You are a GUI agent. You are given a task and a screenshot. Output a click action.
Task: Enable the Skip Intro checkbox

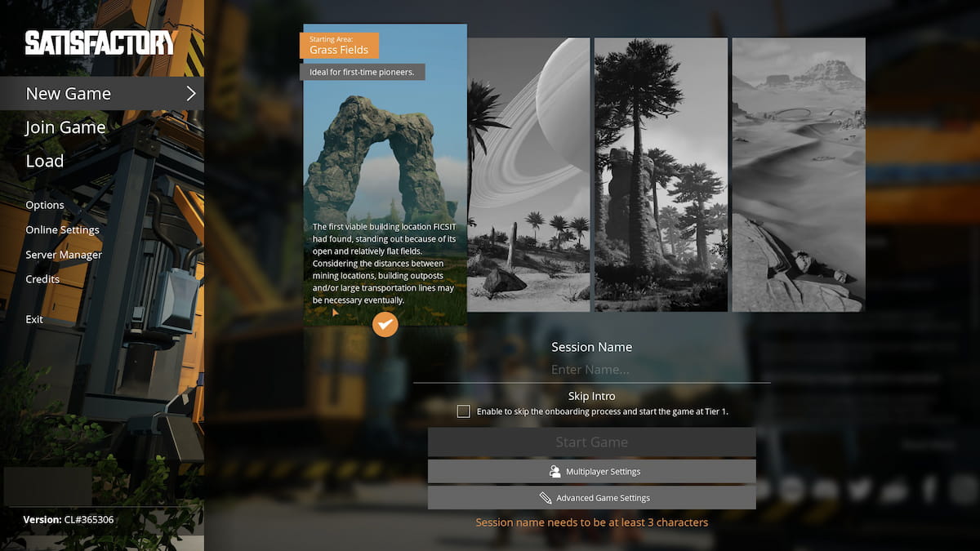click(464, 411)
